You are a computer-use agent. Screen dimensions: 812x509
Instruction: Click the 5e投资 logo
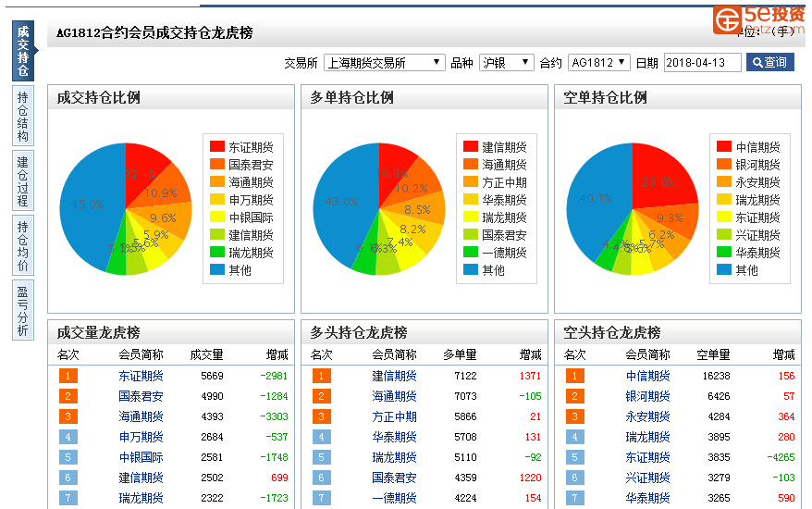coord(758,19)
